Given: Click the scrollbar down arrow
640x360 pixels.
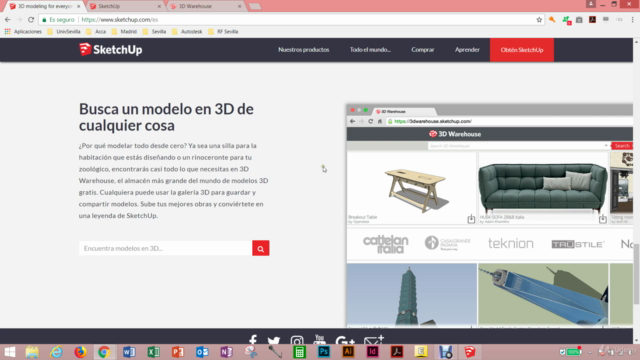Looking at the screenshot, I should 636,340.
